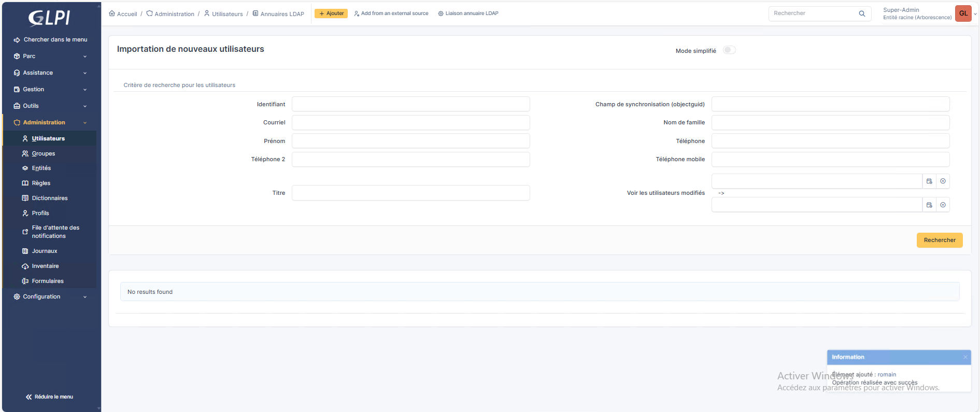Screen dimensions: 980x412
Task: Close the Information notification
Action: (965, 357)
